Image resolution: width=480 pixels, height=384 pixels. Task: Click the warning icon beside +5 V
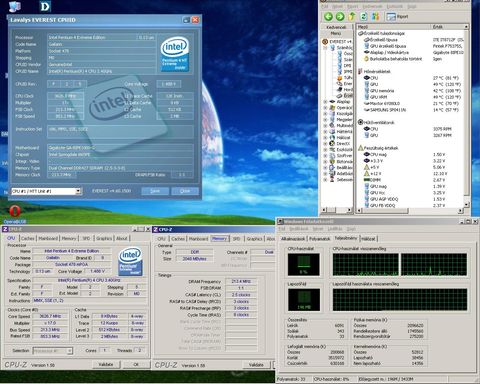367,167
